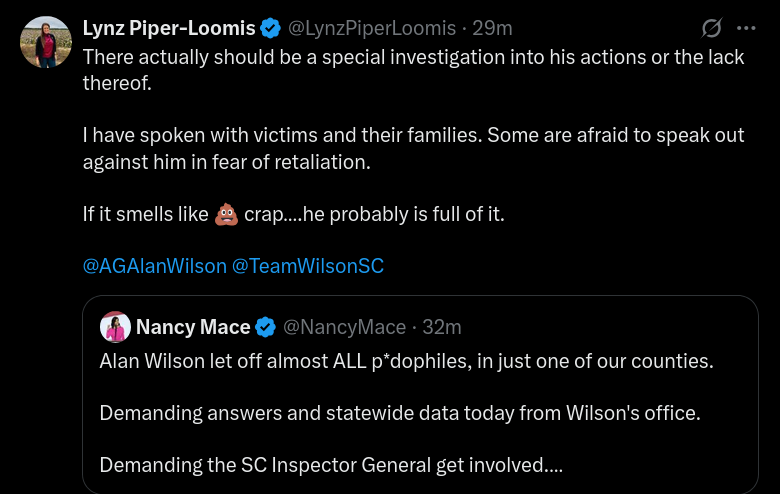Click the "Demanding the SC Inspector General" line

(331, 465)
